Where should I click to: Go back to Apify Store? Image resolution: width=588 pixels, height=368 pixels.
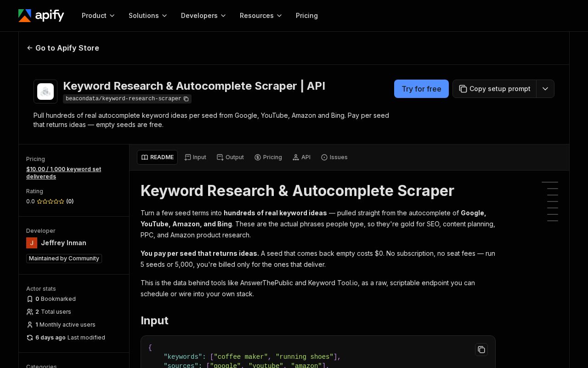[x=63, y=48]
